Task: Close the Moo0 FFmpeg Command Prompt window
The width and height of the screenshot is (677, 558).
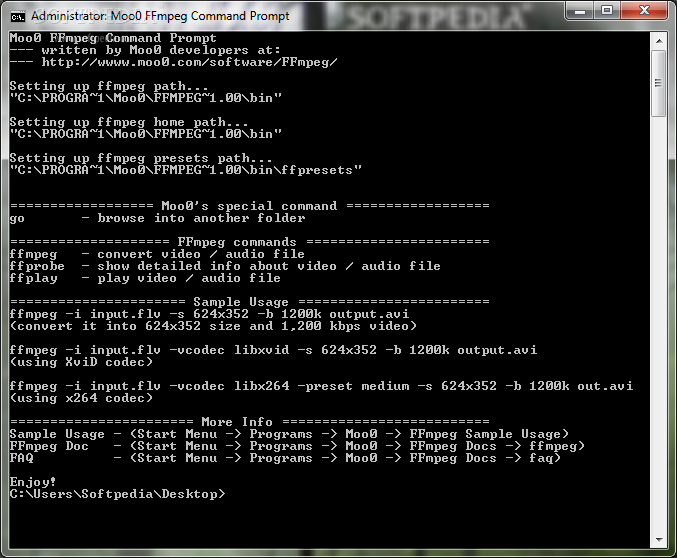Action: [645, 10]
